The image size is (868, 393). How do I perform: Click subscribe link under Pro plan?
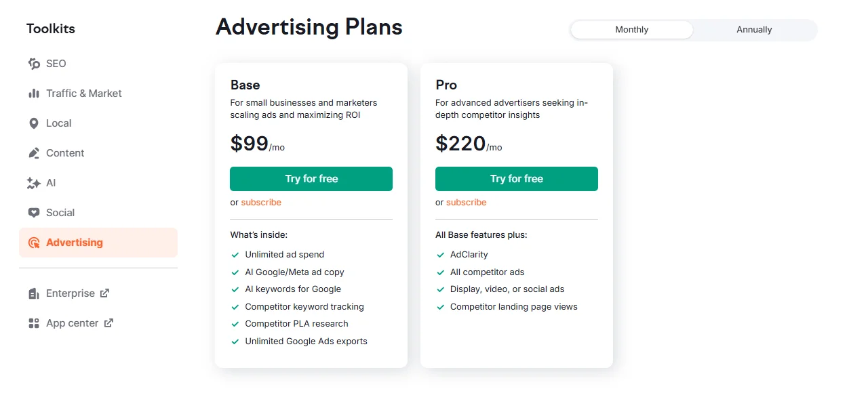click(467, 203)
